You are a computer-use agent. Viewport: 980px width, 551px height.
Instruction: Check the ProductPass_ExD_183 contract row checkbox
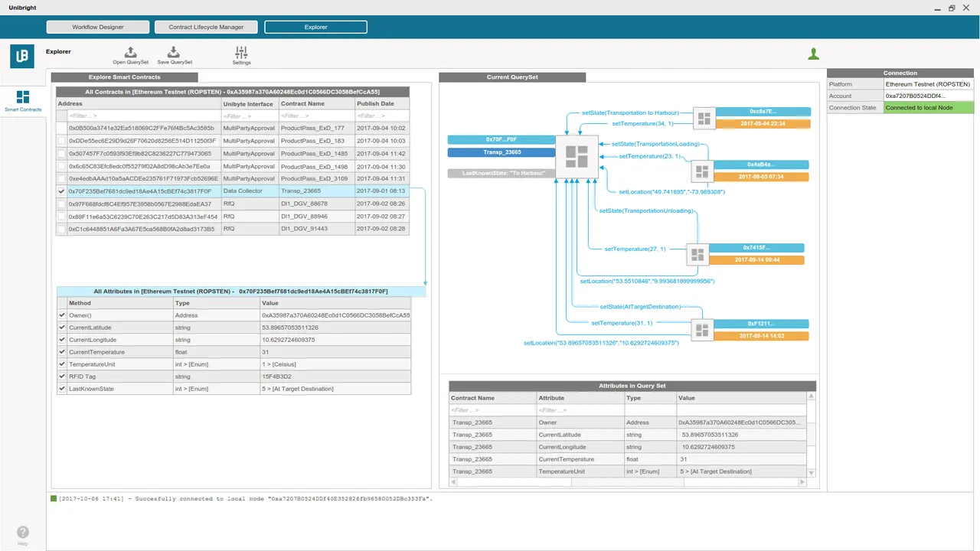[x=61, y=141]
